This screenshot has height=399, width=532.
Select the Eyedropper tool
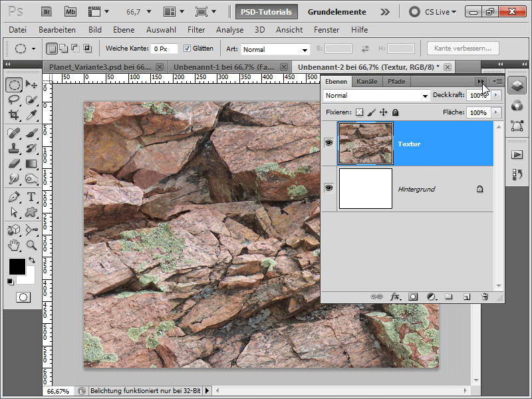tap(31, 114)
